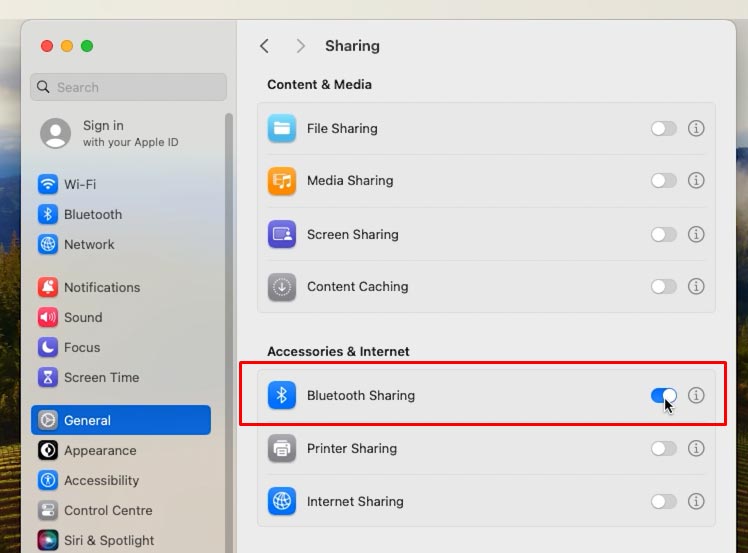Click the Media Sharing music icon
Image resolution: width=748 pixels, height=553 pixels.
pos(281,181)
